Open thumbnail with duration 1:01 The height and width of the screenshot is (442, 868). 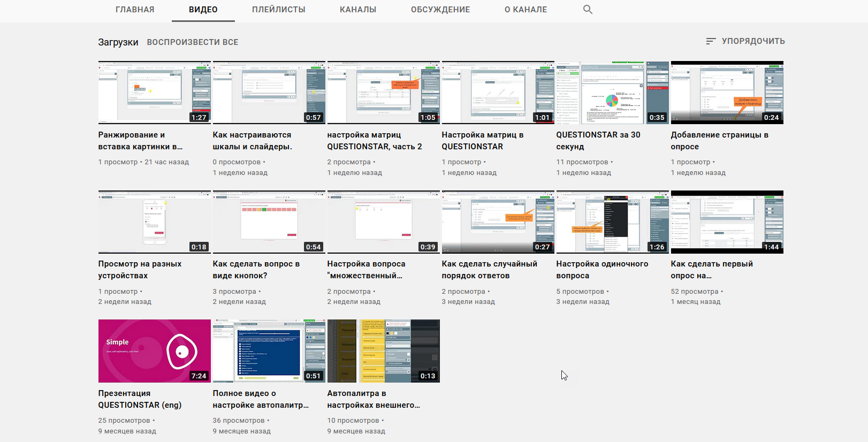(x=498, y=93)
